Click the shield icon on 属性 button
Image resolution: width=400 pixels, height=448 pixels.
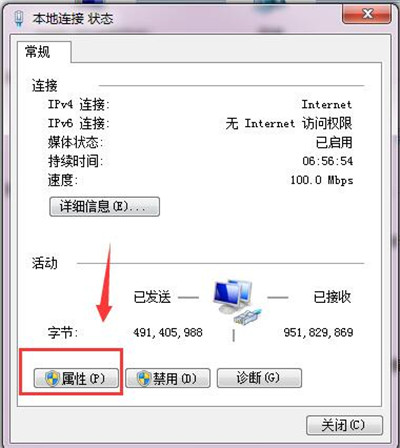52,378
